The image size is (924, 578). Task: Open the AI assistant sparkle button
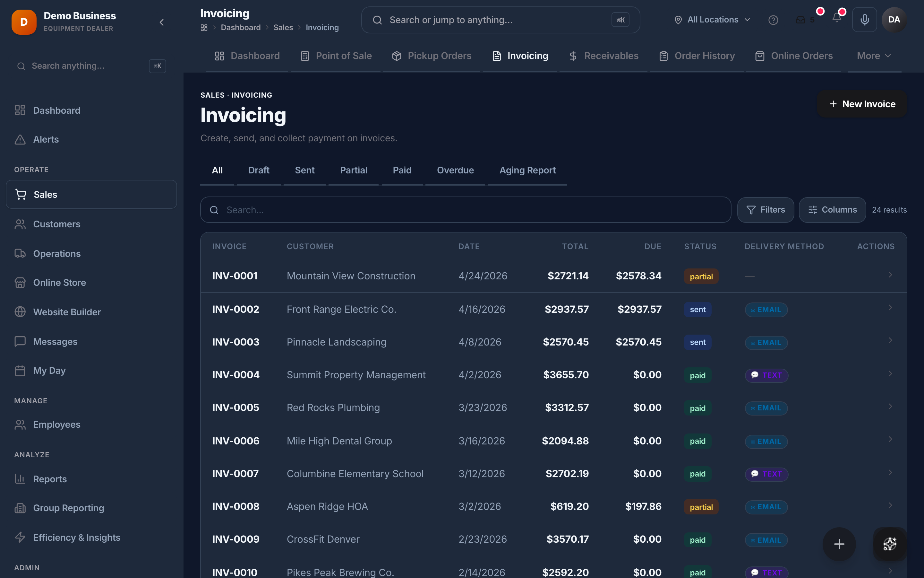click(890, 544)
